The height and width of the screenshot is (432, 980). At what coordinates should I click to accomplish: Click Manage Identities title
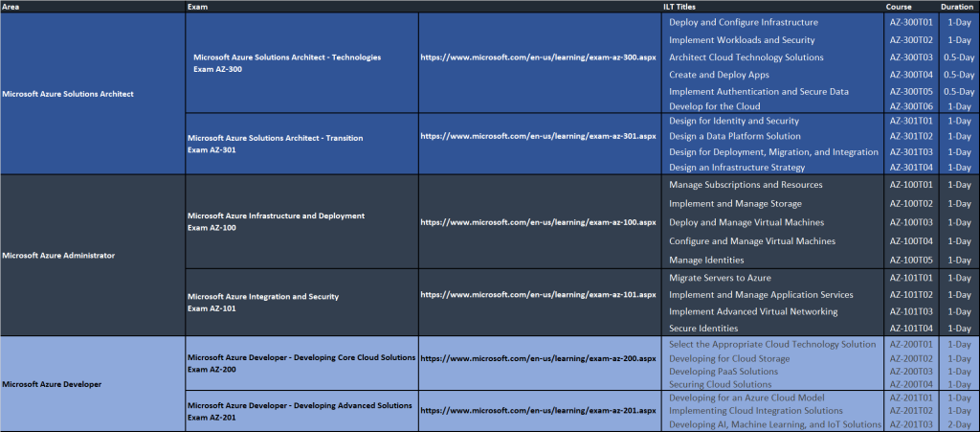tap(706, 260)
